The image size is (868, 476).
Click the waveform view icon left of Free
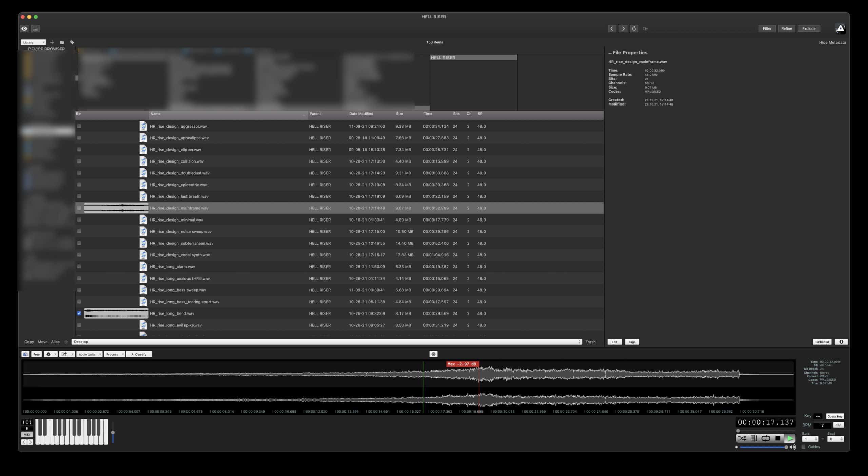point(25,354)
